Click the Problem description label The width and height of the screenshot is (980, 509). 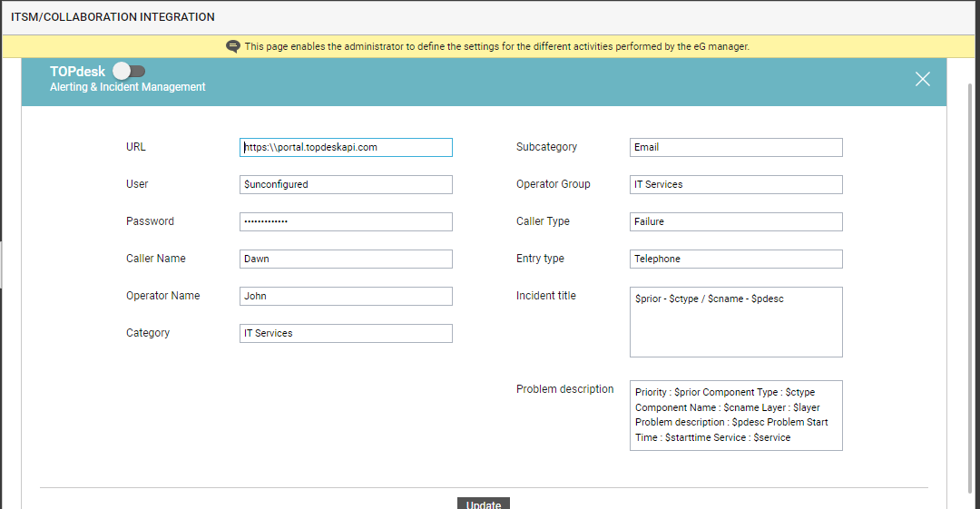tap(565, 389)
